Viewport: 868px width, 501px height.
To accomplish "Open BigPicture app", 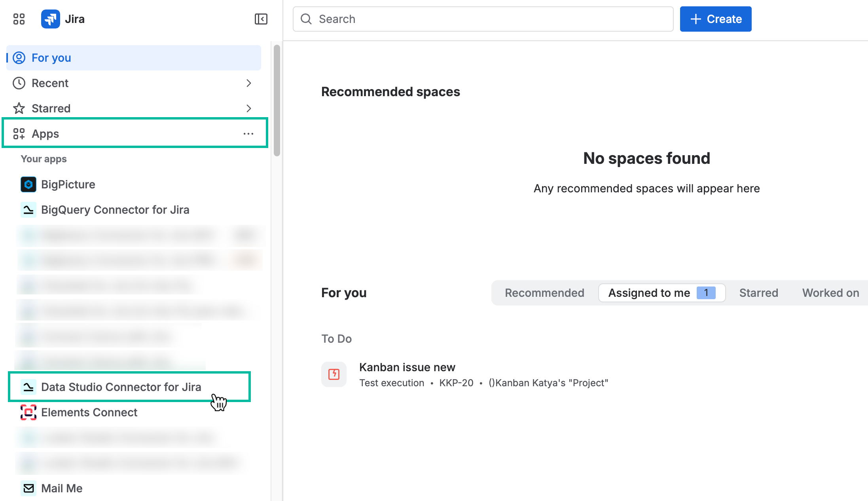I will (x=68, y=184).
